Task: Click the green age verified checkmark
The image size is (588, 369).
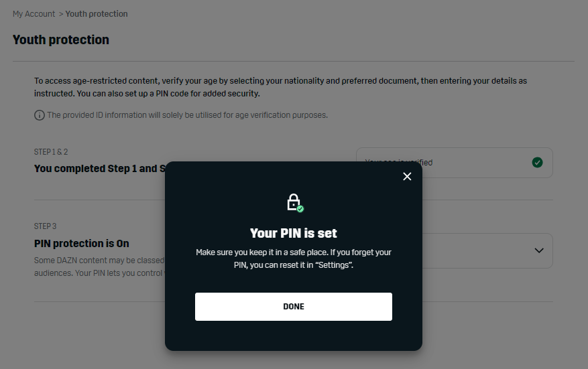Action: pyautogui.click(x=537, y=163)
